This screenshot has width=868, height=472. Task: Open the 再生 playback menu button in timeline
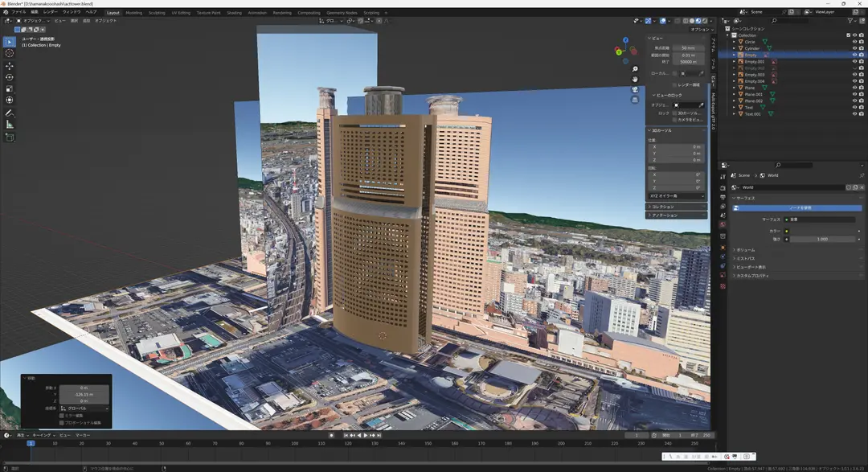click(x=23, y=436)
